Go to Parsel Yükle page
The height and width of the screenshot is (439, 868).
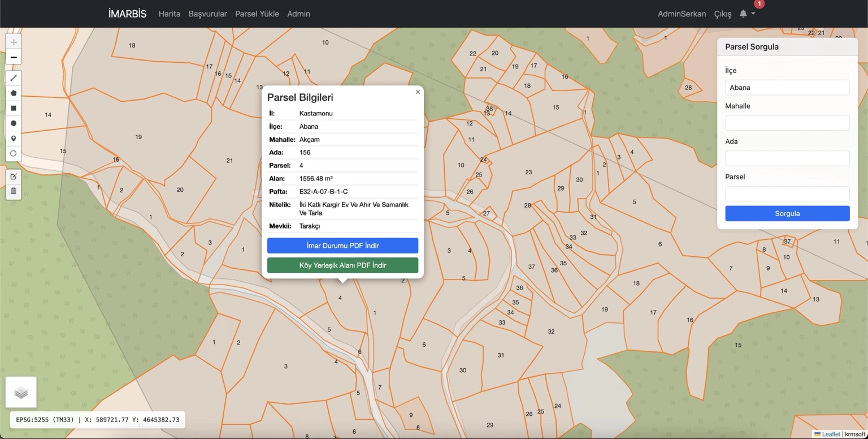point(257,14)
